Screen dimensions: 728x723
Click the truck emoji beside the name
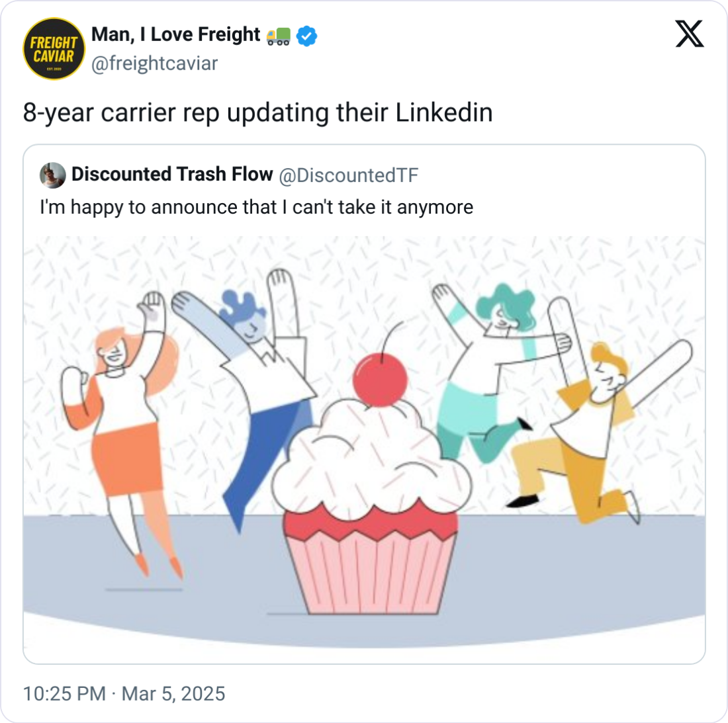click(278, 36)
